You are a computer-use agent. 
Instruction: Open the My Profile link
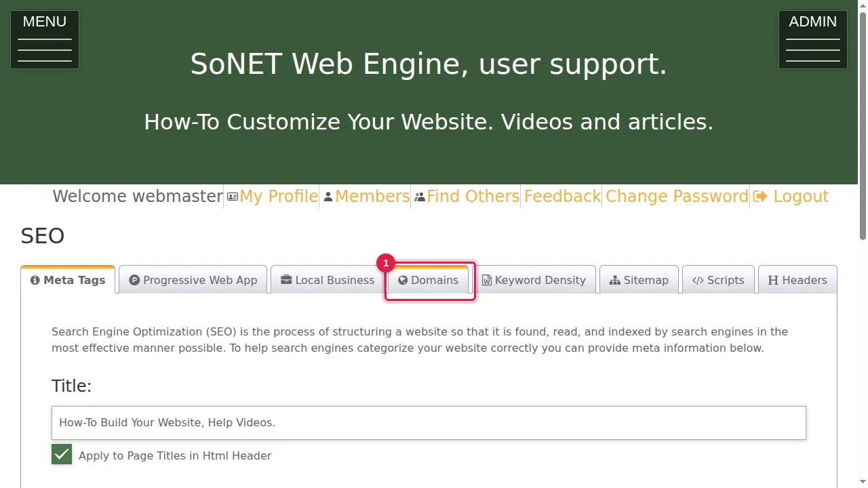click(279, 197)
